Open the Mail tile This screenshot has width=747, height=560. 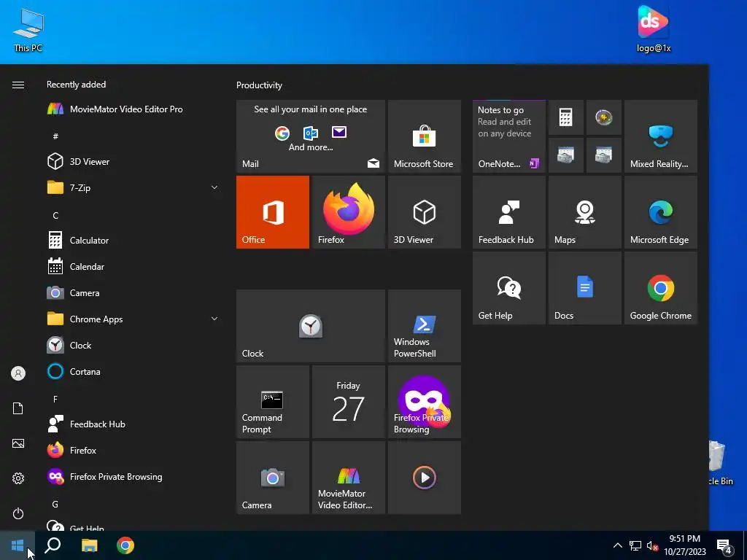pos(311,136)
